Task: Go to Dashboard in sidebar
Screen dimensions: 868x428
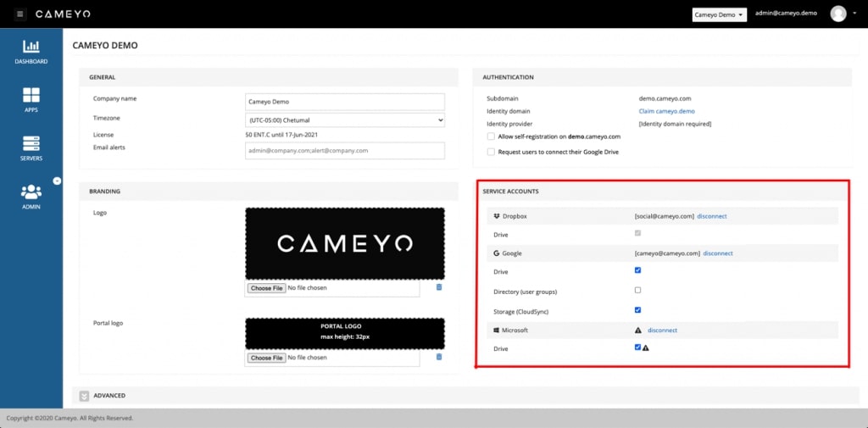Action: click(x=31, y=52)
